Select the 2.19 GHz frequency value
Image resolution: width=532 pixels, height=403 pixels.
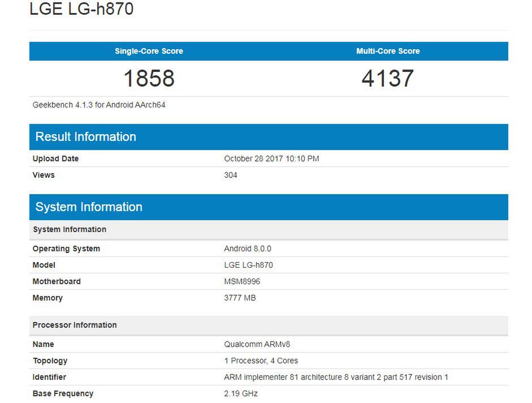(240, 393)
